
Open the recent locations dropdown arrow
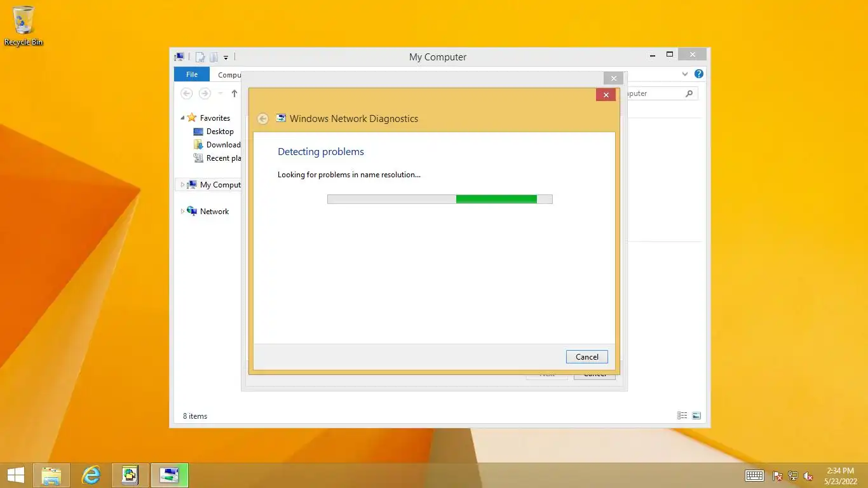pos(220,93)
